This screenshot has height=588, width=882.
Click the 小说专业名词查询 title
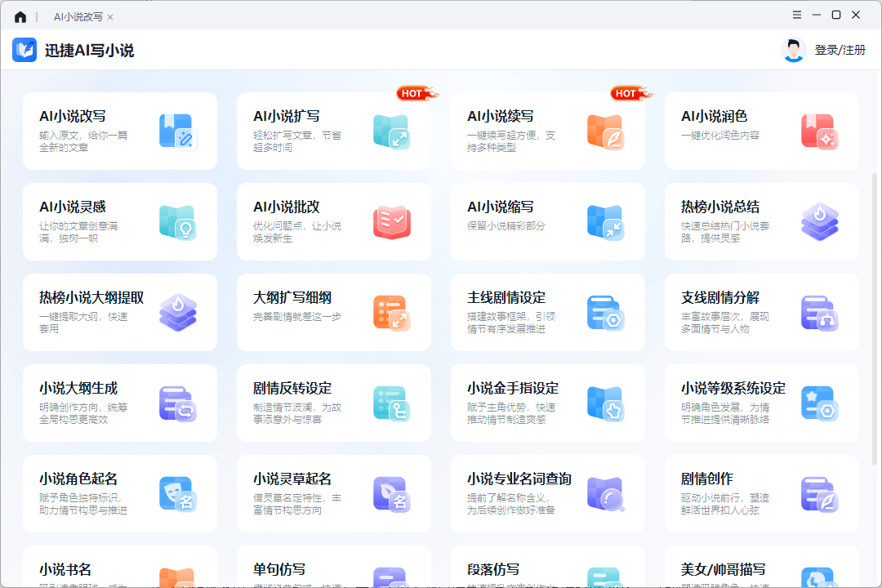[x=519, y=479]
